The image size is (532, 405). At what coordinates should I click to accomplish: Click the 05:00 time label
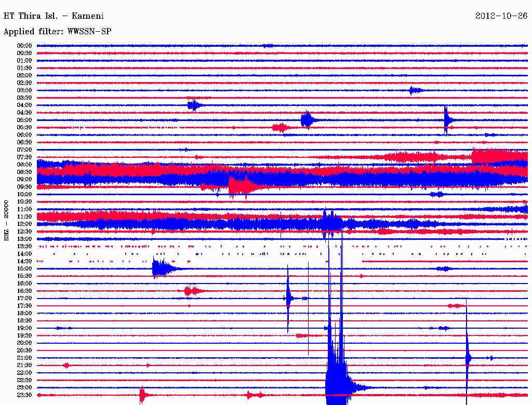point(24,120)
